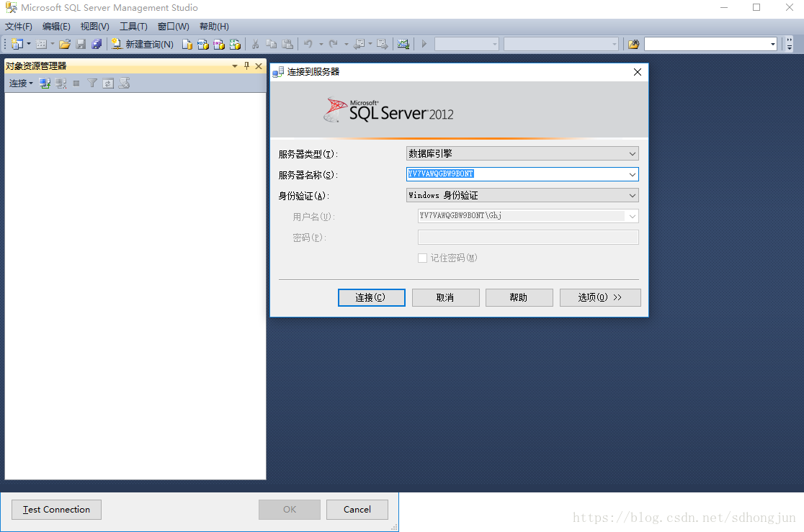Open the 窗口(W) menu
804x532 pixels.
click(174, 26)
